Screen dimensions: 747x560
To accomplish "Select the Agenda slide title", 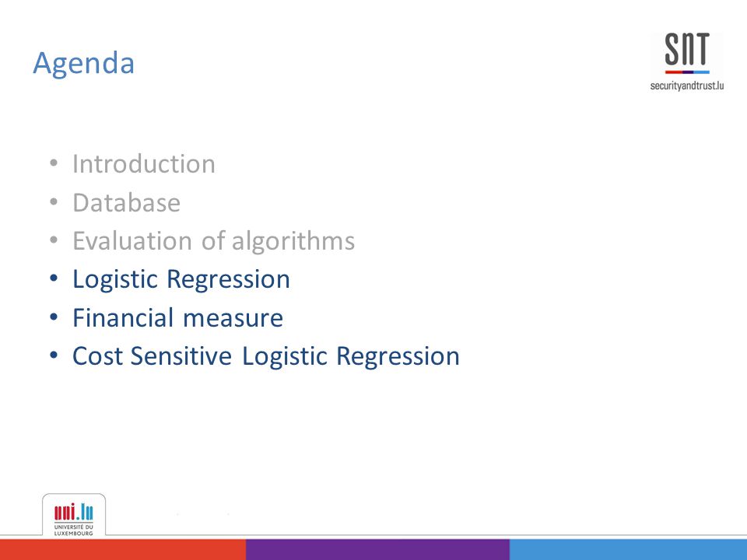I will coord(84,63).
